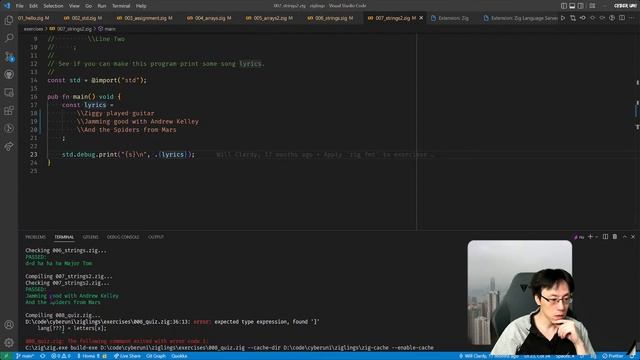Switch to the OUTPUT panel tab
The width and height of the screenshot is (640, 360).
156,237
